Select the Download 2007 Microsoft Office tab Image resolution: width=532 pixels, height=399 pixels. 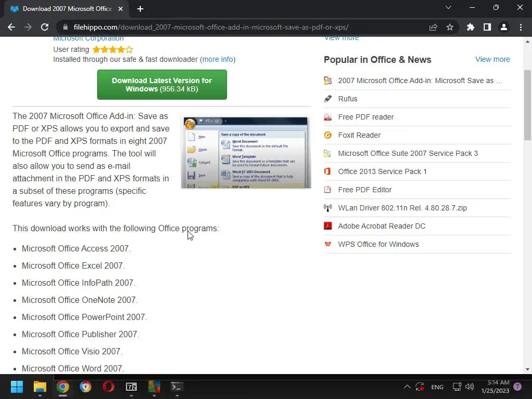(x=66, y=9)
